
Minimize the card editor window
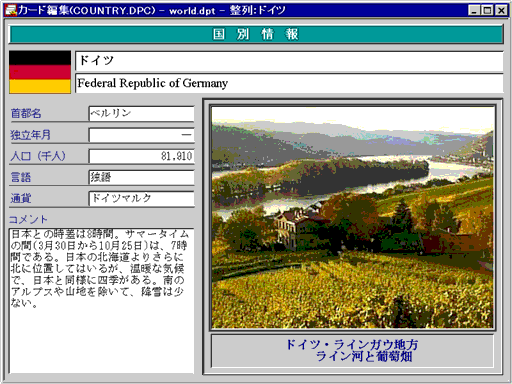point(474,10)
